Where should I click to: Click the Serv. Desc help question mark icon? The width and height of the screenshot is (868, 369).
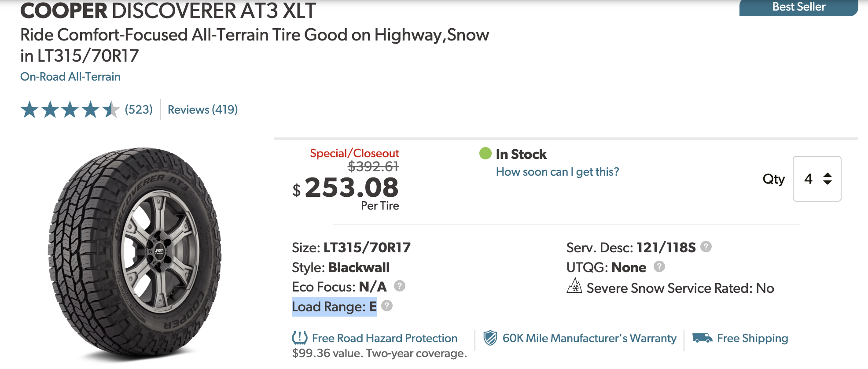pyautogui.click(x=706, y=247)
